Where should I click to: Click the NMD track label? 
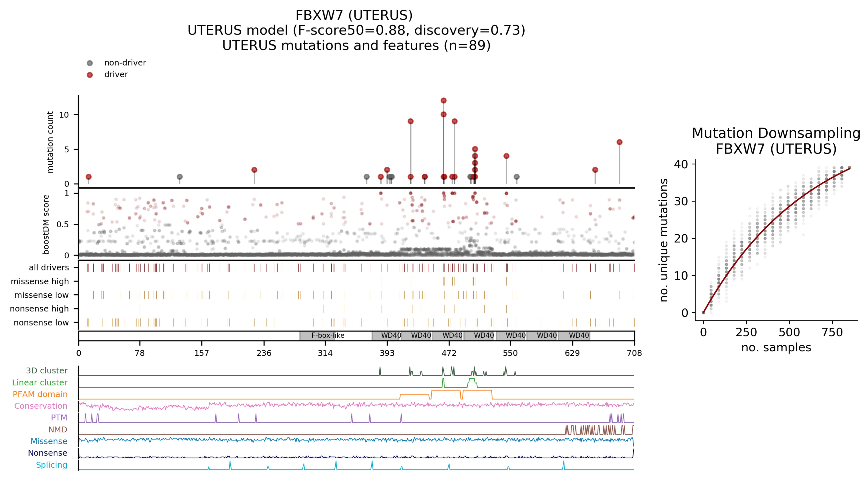pyautogui.click(x=58, y=430)
